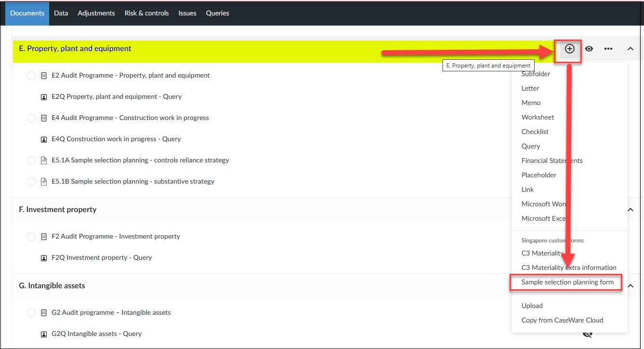
Task: Click the E5.1A document page icon
Action: [44, 161]
